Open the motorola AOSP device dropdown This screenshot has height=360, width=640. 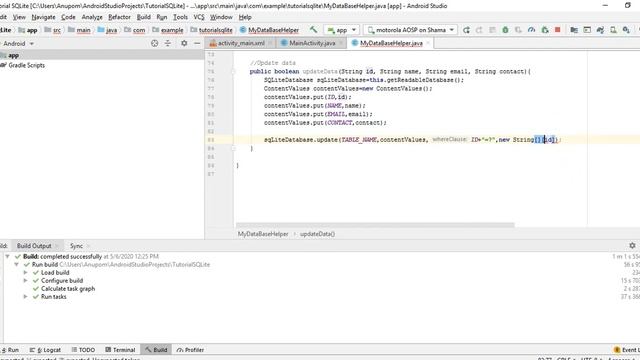point(410,30)
